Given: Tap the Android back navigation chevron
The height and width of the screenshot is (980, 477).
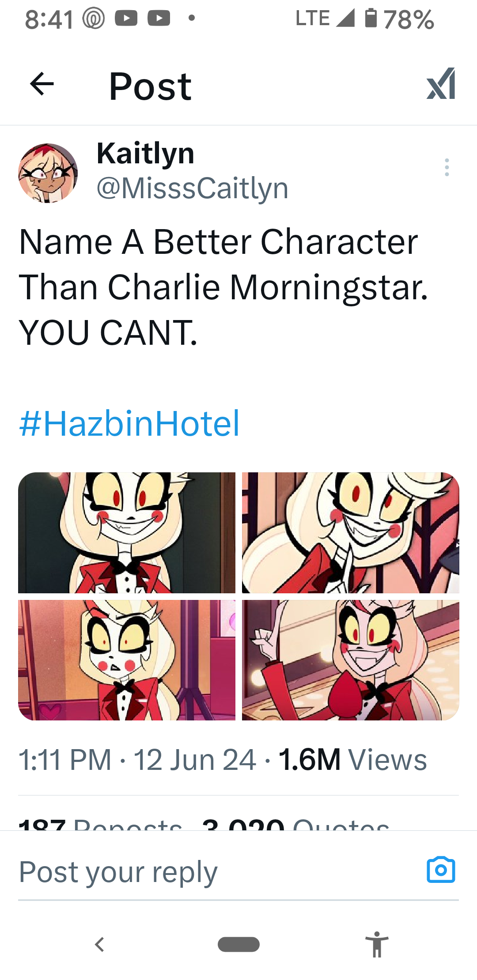Looking at the screenshot, I should pos(100,944).
